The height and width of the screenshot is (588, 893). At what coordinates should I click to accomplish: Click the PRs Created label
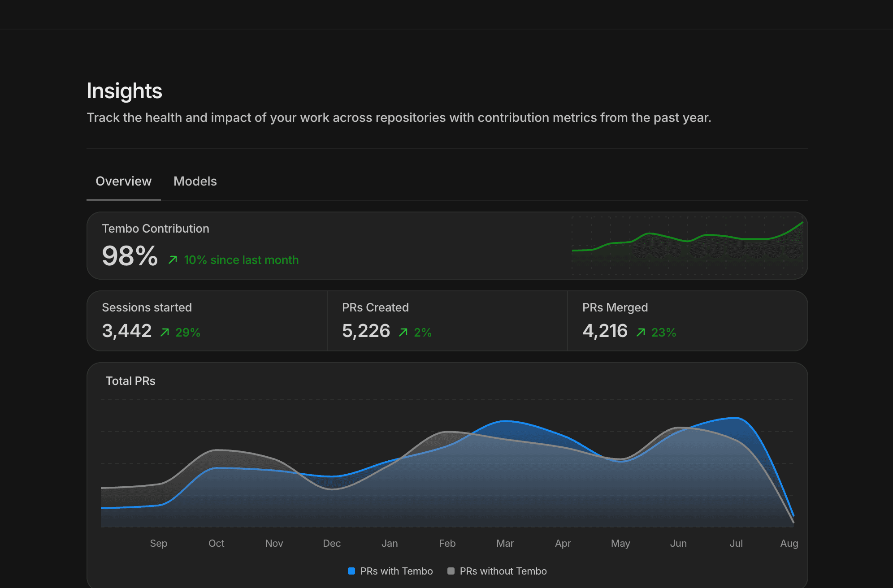click(x=376, y=307)
